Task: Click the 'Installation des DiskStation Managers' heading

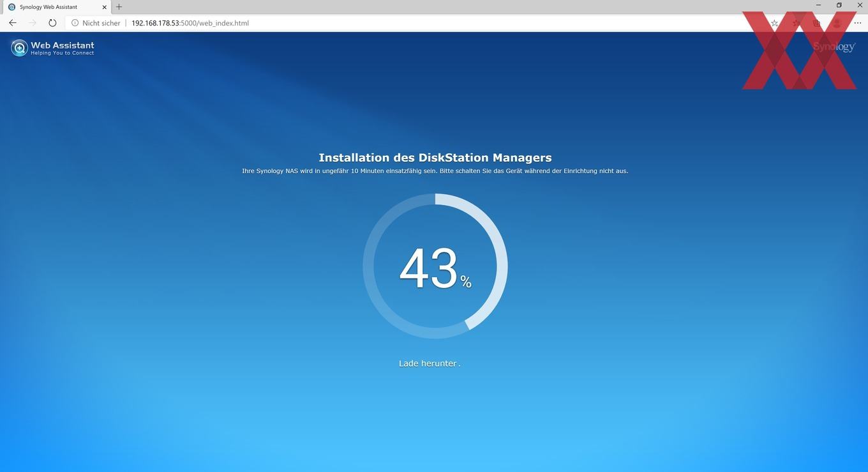Action: click(x=435, y=158)
